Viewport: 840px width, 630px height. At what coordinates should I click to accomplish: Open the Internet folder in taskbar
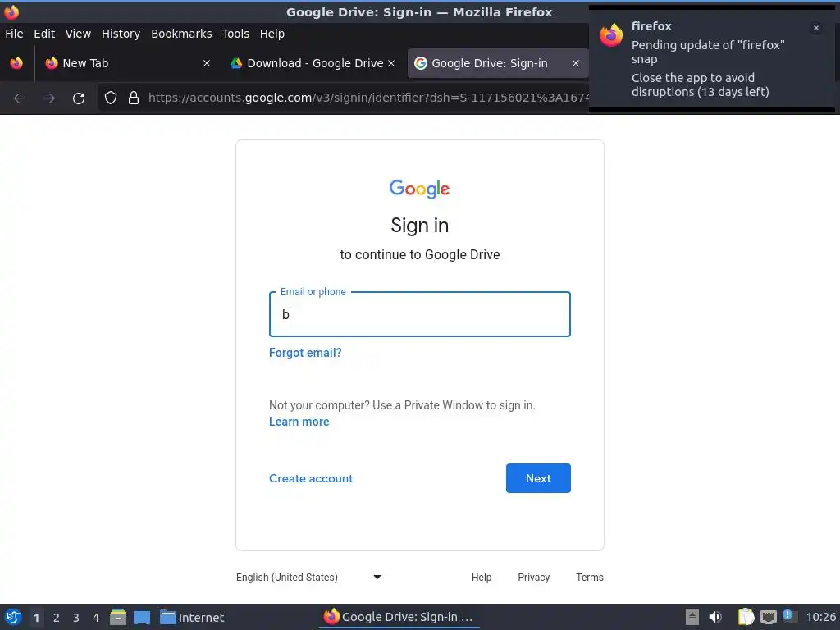pyautogui.click(x=192, y=618)
